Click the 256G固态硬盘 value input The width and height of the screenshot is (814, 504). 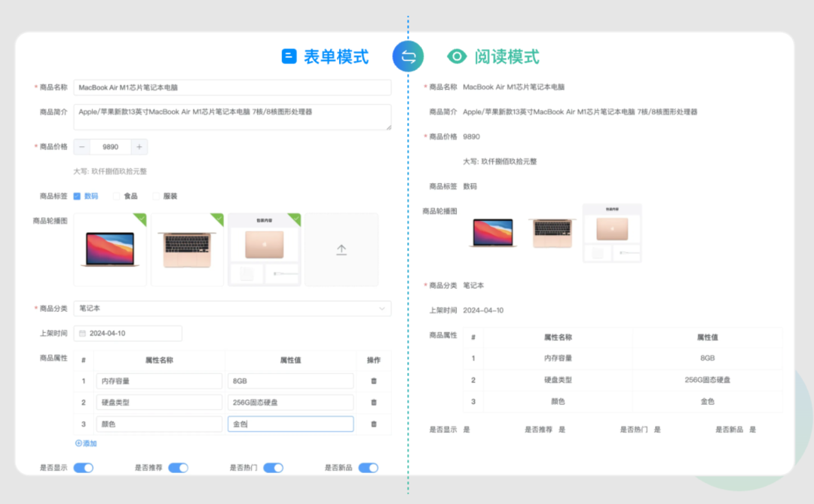coord(291,402)
